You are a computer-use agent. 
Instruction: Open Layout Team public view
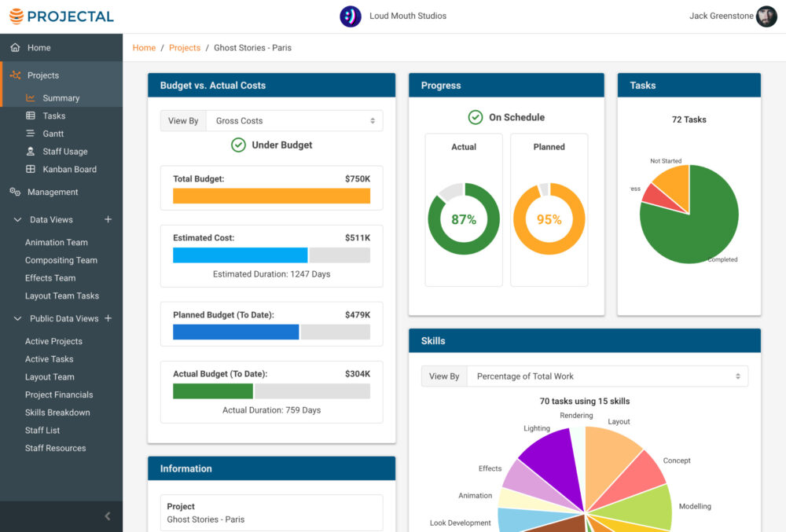coord(50,376)
